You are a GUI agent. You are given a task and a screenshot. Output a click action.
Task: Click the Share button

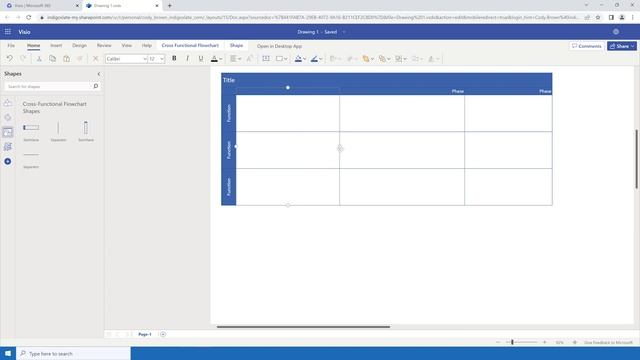622,46
